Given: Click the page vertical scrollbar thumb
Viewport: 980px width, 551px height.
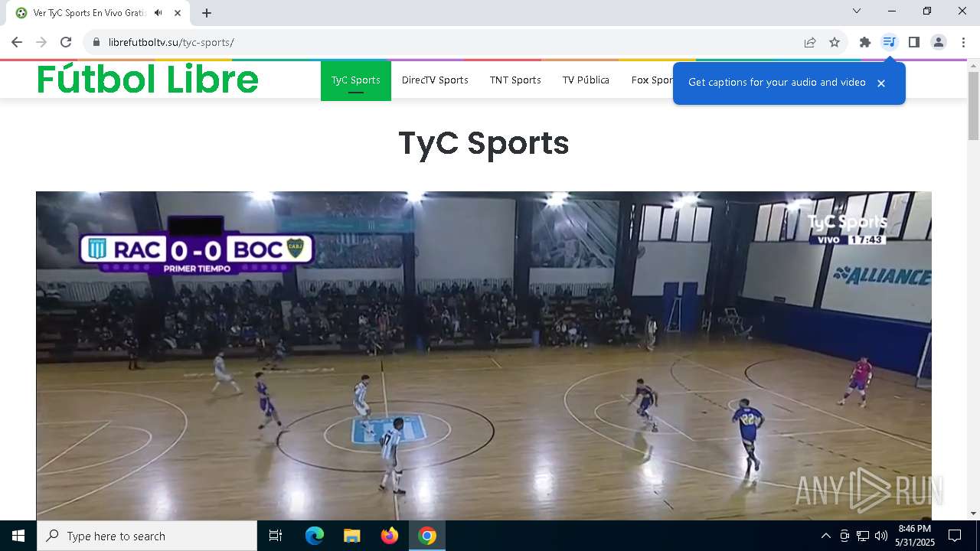Looking at the screenshot, I should click(973, 106).
